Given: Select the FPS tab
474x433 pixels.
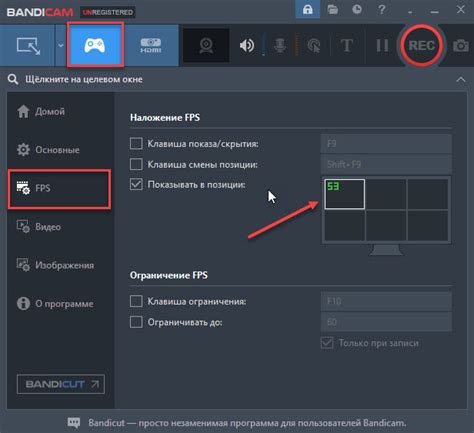Looking at the screenshot, I should click(59, 189).
